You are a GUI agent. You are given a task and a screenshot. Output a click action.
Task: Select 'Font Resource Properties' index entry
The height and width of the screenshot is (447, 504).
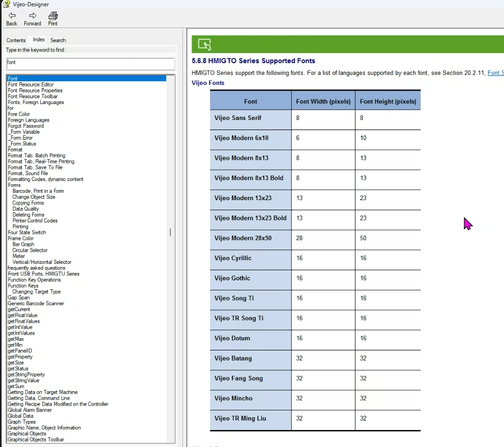(x=35, y=90)
